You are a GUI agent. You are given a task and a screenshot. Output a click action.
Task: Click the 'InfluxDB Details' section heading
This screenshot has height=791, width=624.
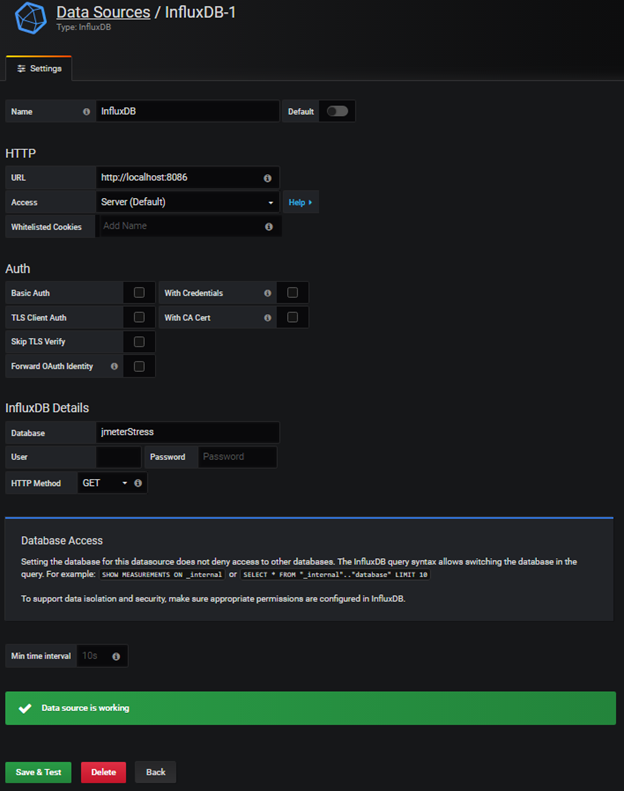point(47,408)
